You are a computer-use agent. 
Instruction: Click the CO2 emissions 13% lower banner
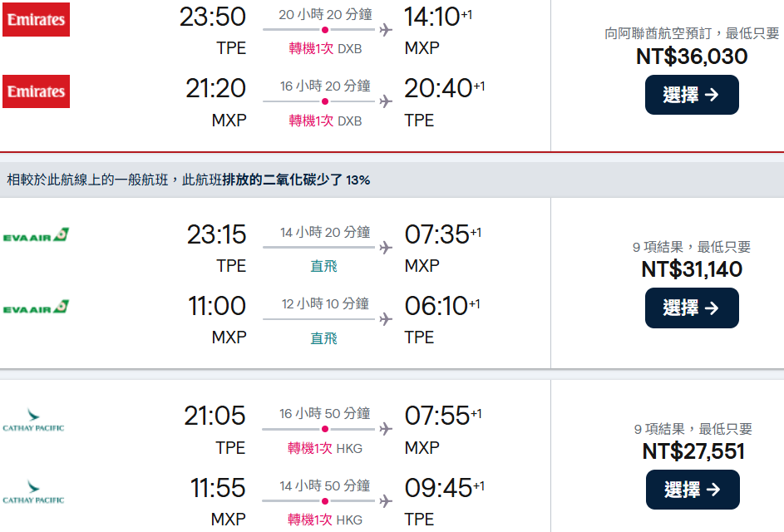pos(189,180)
